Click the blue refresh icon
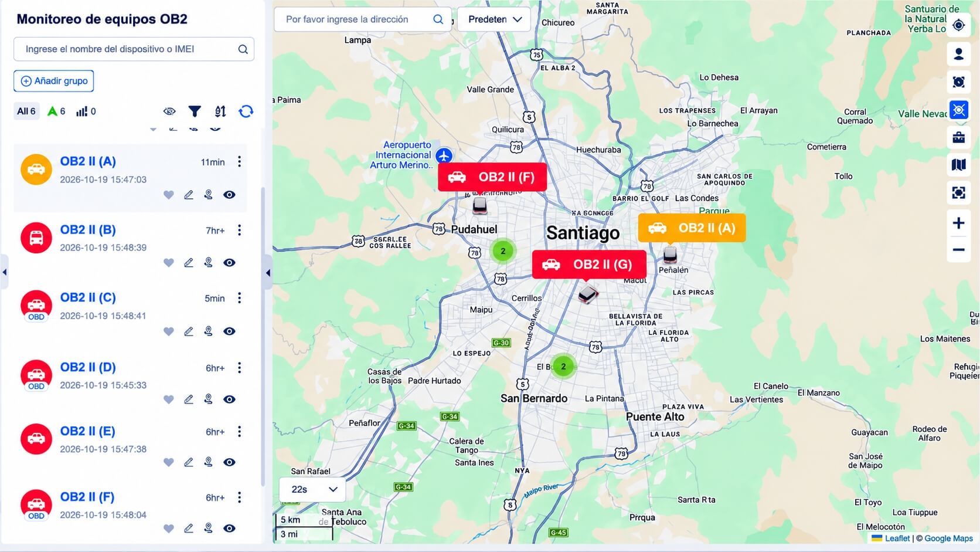 [246, 111]
